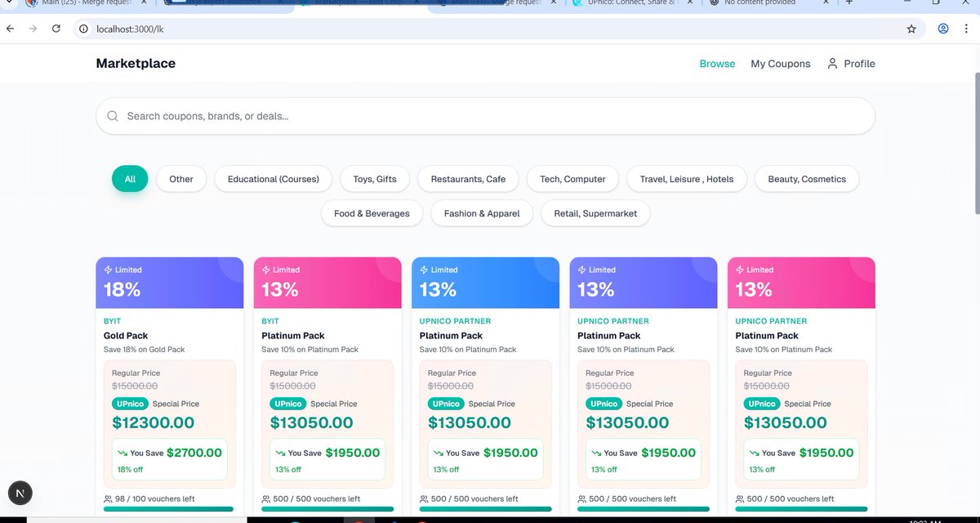Click the browser forward arrow
The height and width of the screenshot is (523, 980).
point(33,29)
